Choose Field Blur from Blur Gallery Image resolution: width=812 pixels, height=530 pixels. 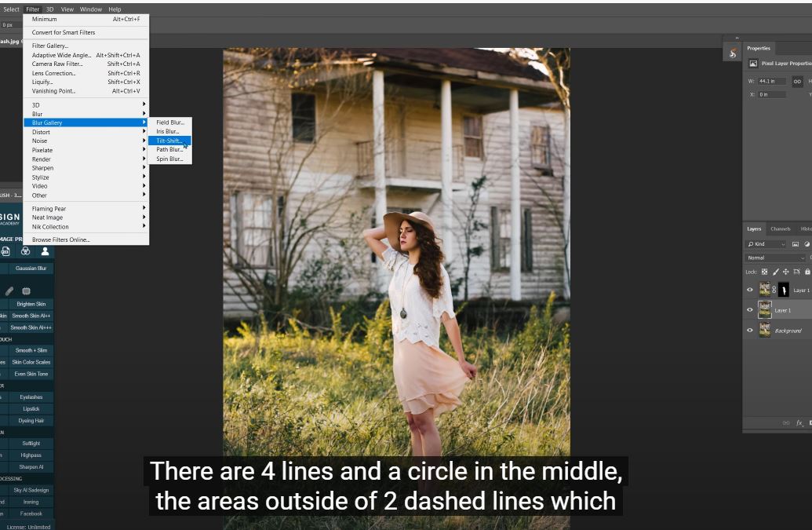(170, 122)
